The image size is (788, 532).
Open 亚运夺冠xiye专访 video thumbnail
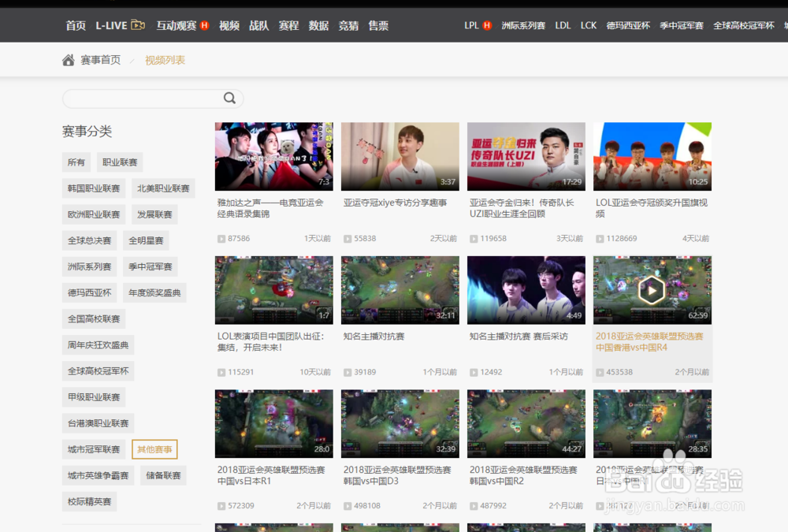[x=400, y=156]
